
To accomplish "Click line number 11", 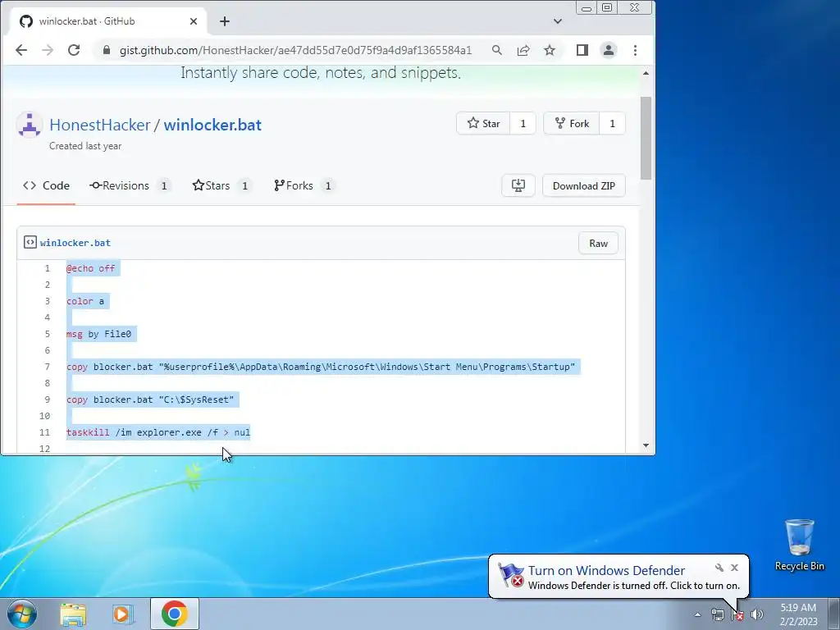I will pos(44,432).
